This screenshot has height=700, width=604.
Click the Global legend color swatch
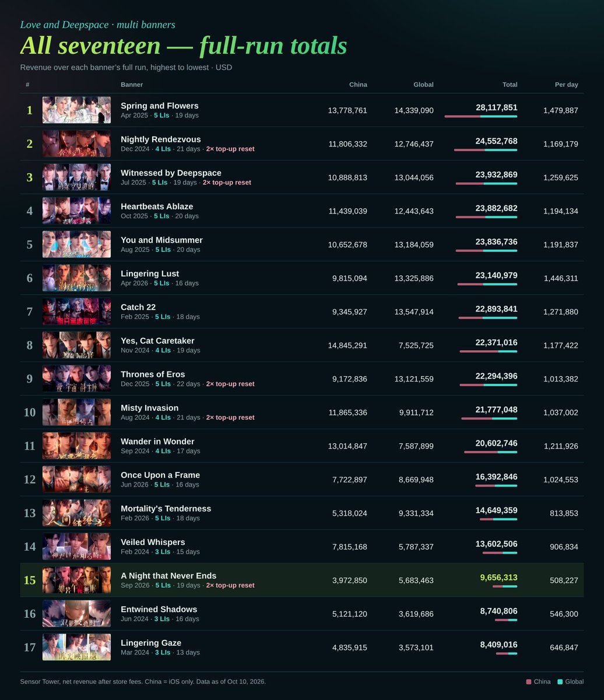coord(560,681)
